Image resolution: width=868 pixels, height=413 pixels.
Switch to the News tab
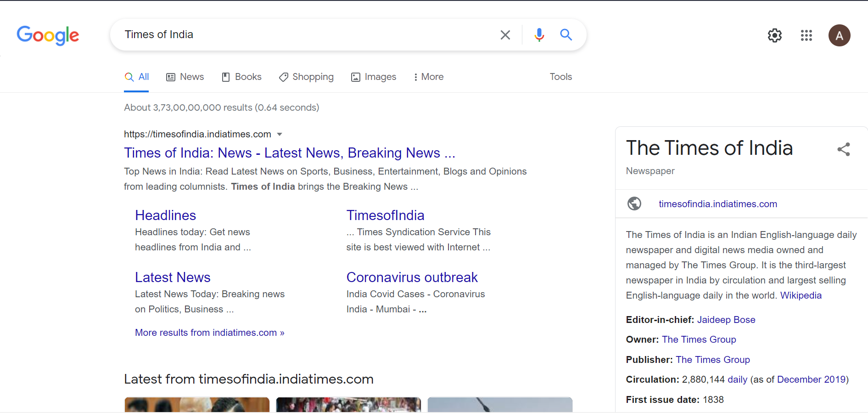click(x=185, y=77)
